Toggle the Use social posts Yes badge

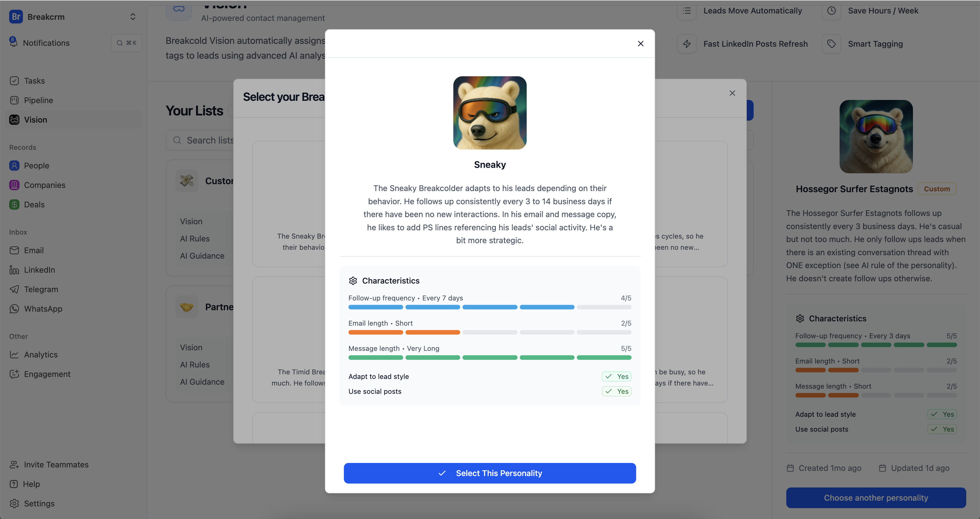tap(616, 391)
